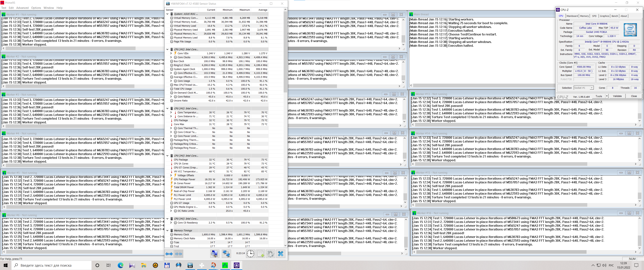
Task: Open HWiNFO sensor settings gear icon
Action: (x=270, y=254)
